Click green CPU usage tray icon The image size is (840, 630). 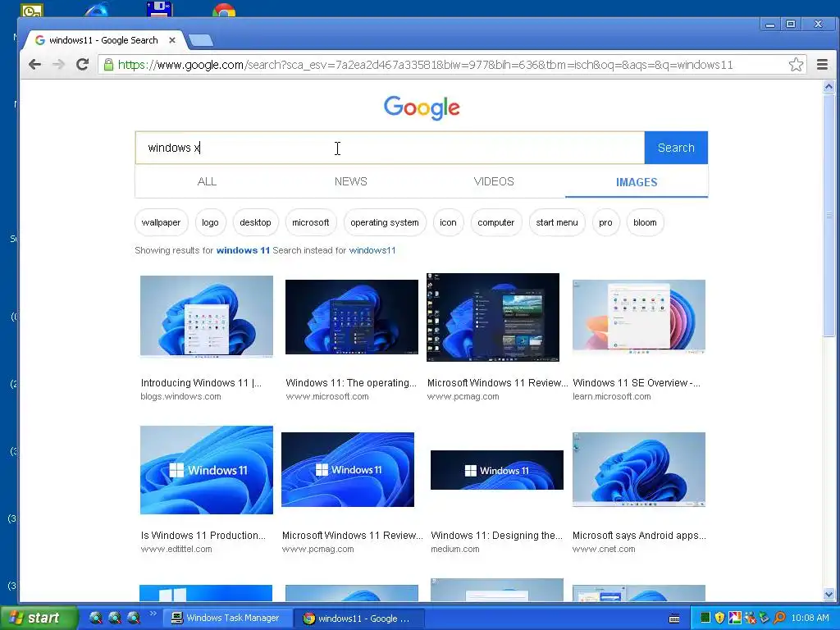click(x=705, y=618)
